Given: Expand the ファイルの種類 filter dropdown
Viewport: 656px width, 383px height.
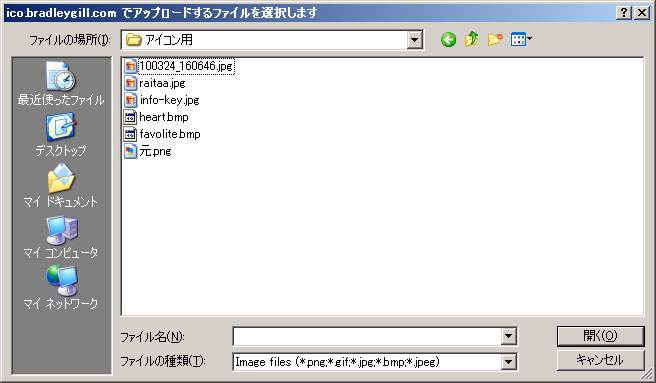Looking at the screenshot, I should coord(508,362).
